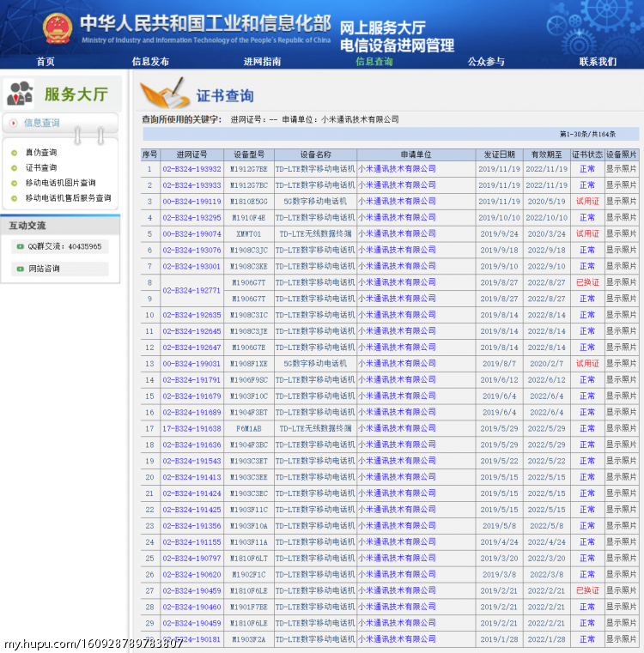
Task: Click the 设备型号 column header
Action: point(249,155)
